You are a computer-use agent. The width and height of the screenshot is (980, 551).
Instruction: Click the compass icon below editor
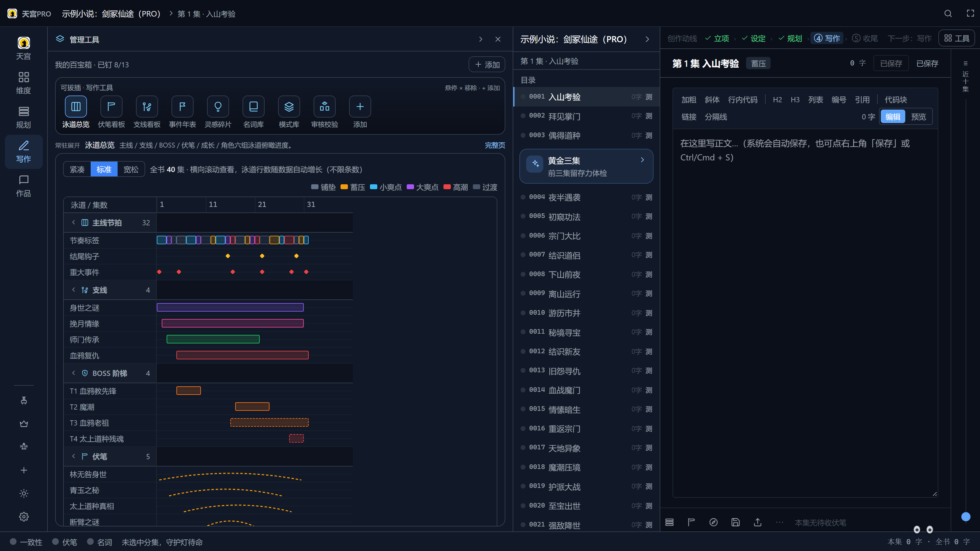tap(713, 523)
